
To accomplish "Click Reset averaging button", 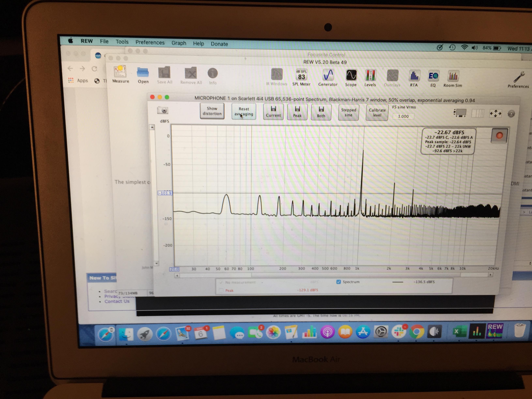I will pos(244,112).
